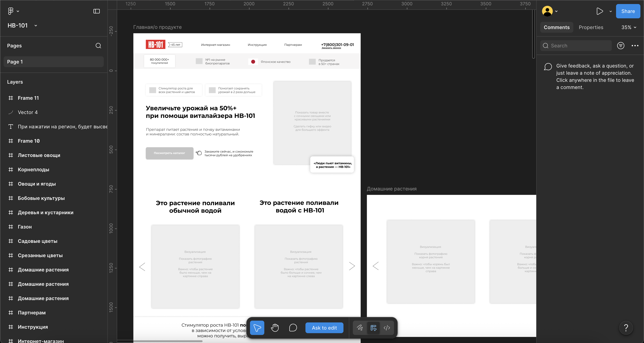Open the 35% zoom dropdown
The width and height of the screenshot is (644, 343).
pyautogui.click(x=629, y=28)
